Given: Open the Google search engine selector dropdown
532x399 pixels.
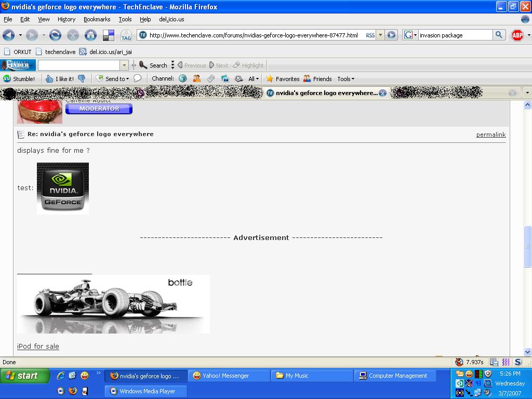Looking at the screenshot, I should pos(415,35).
